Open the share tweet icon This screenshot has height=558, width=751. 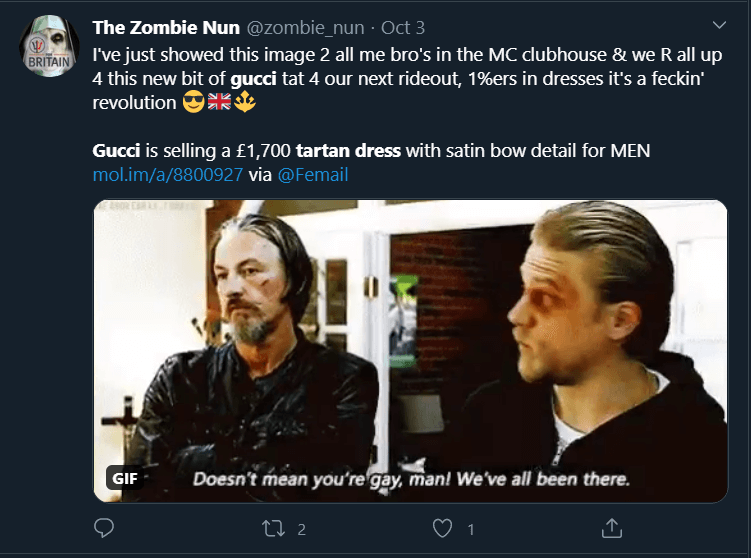(x=612, y=527)
